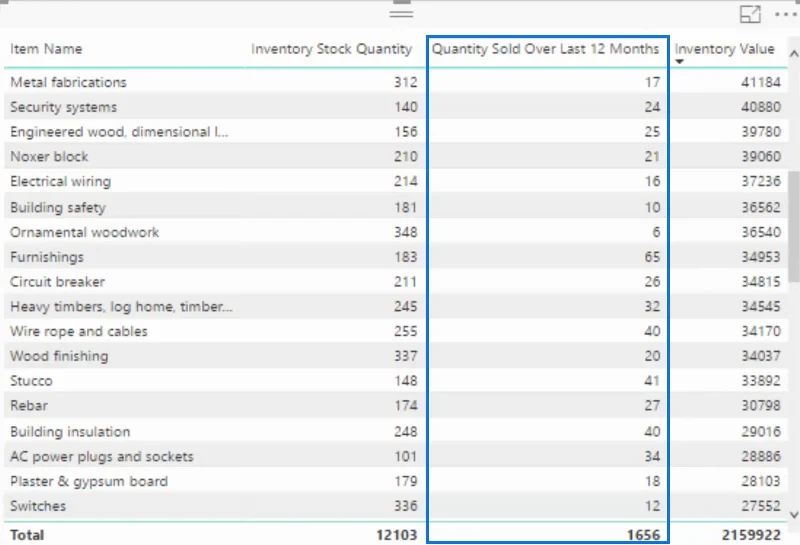This screenshot has width=800, height=545.
Task: Click inventory value 40880
Action: click(x=761, y=107)
